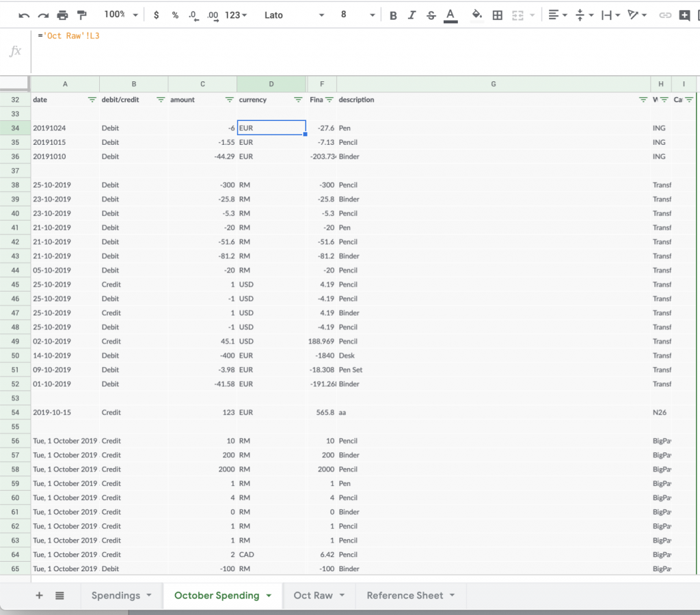Screen dimensions: 700x615
Task: Click the fx function icon
Action: click(15, 51)
